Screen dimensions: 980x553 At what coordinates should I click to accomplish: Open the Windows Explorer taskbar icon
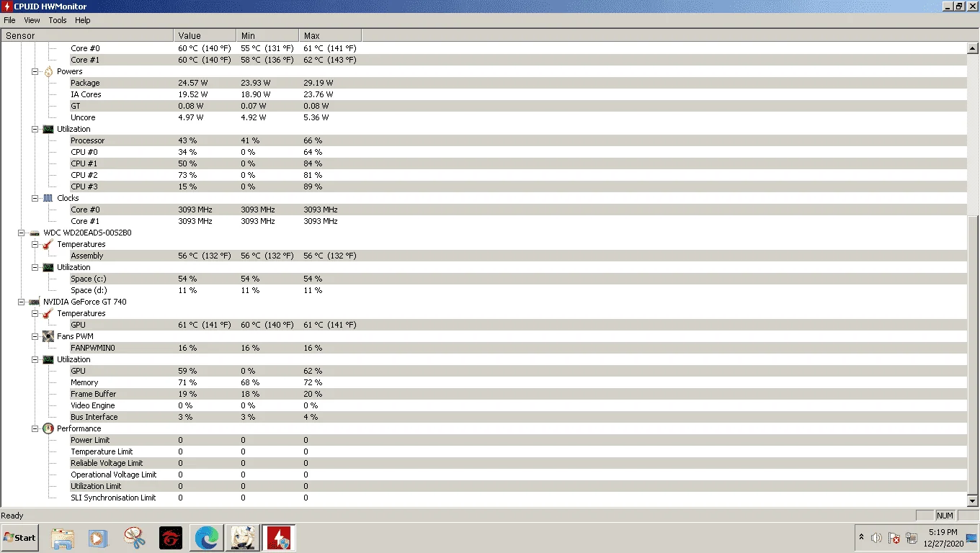pyautogui.click(x=63, y=538)
